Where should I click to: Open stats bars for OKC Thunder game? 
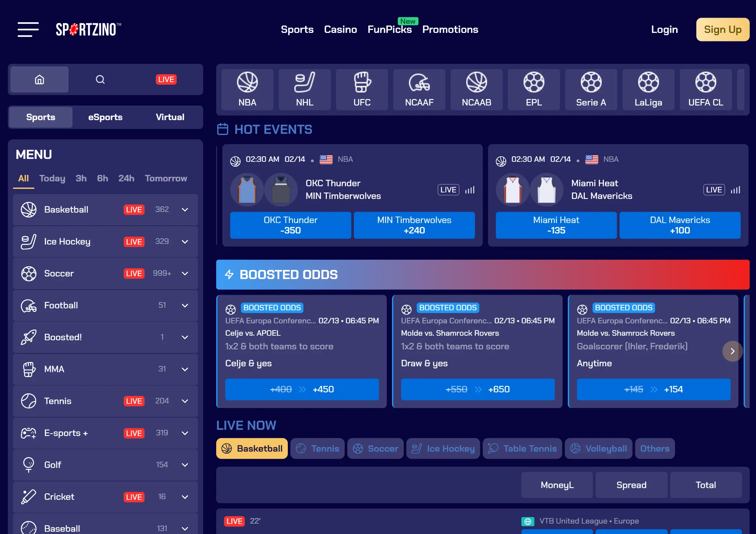(470, 190)
